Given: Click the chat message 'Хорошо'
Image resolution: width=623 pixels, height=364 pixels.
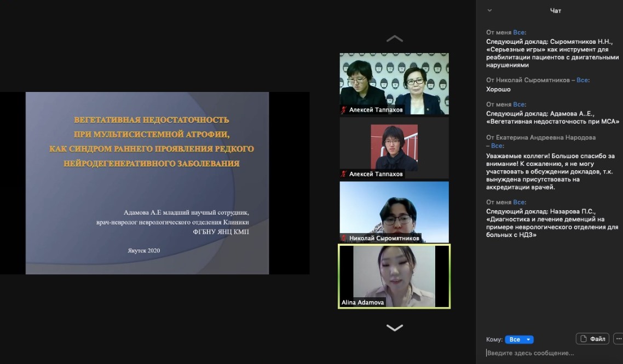Looking at the screenshot, I should point(498,89).
